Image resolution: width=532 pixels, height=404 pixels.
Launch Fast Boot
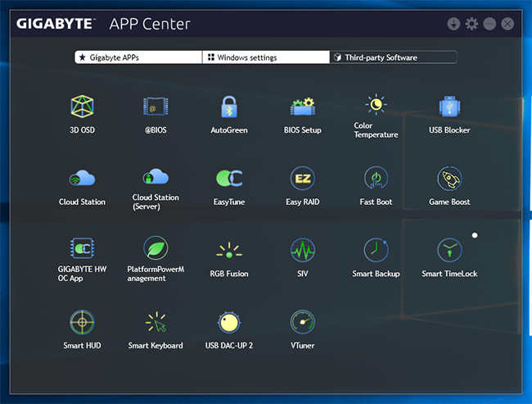[x=376, y=179]
